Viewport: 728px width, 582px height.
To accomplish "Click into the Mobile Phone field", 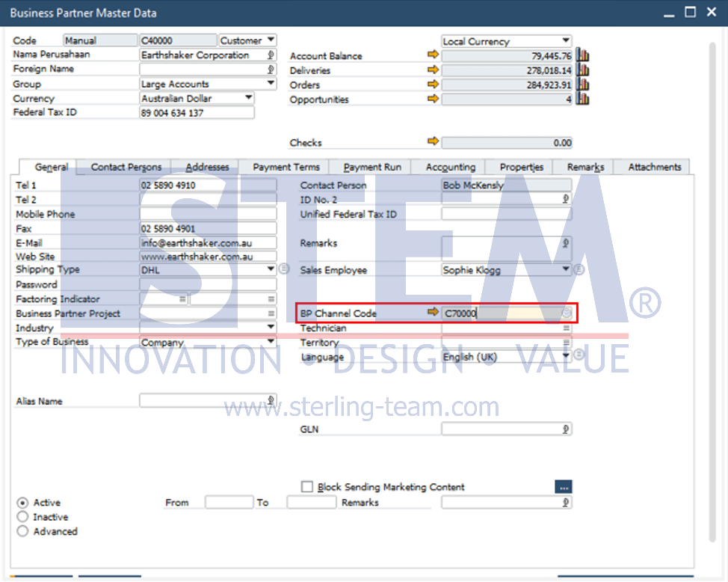I will [x=208, y=214].
